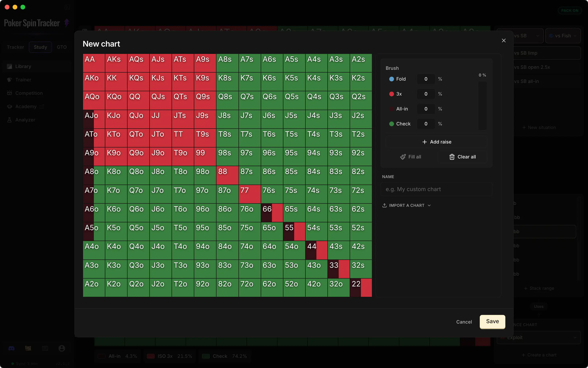Save the new chart
The image size is (588, 368).
click(492, 322)
